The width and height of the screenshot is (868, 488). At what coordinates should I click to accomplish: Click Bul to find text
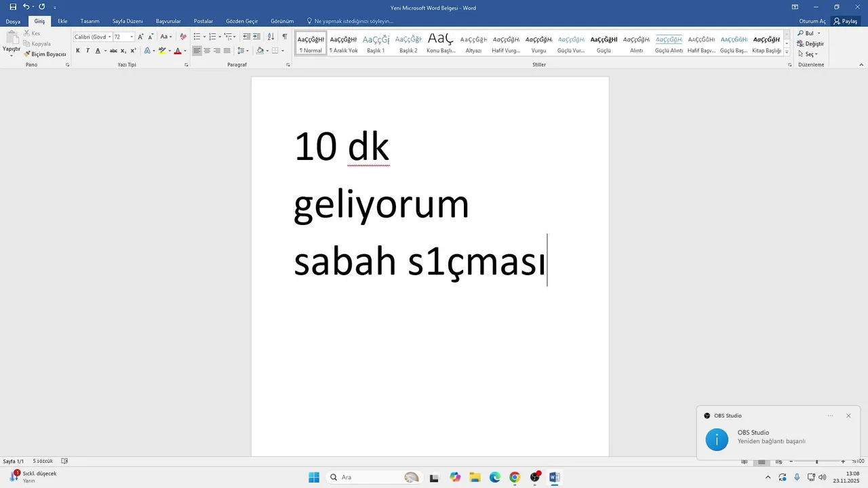click(808, 33)
